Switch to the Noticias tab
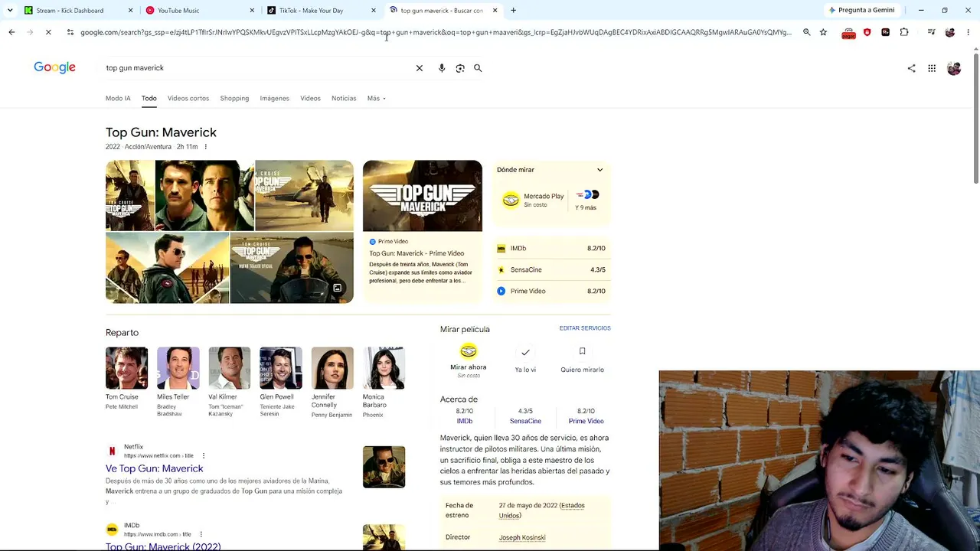 pyautogui.click(x=344, y=98)
